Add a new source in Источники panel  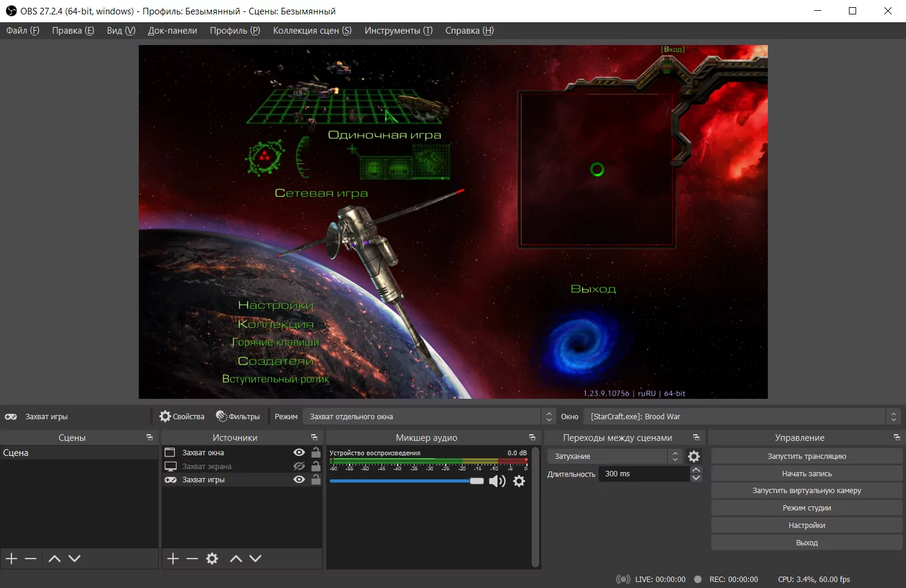click(173, 559)
